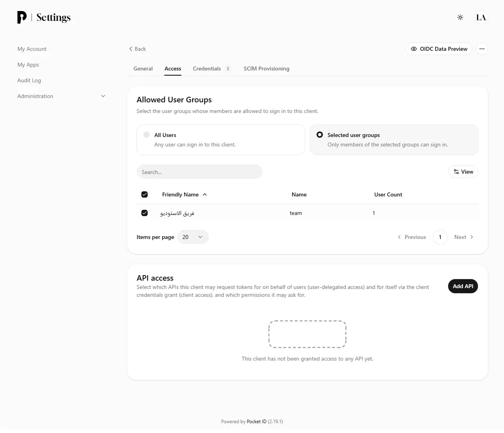Select page 1 in pagination
Image resolution: width=504 pixels, height=433 pixels.
coord(440,237)
